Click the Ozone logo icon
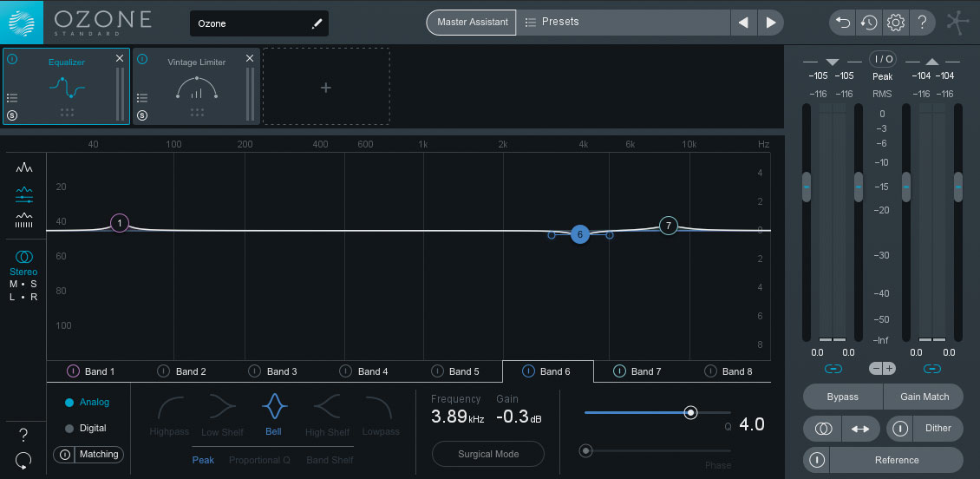Viewport: 980px width, 479px height. tap(22, 22)
